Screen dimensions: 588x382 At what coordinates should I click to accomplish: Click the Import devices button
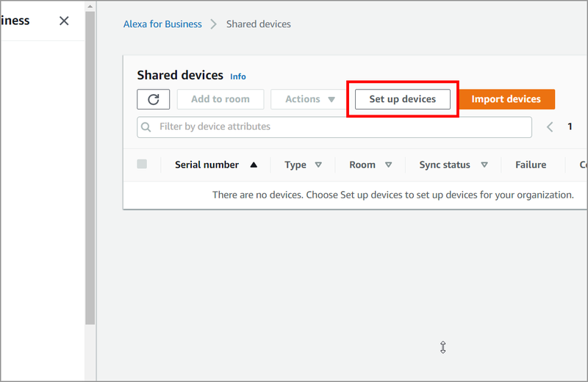506,99
